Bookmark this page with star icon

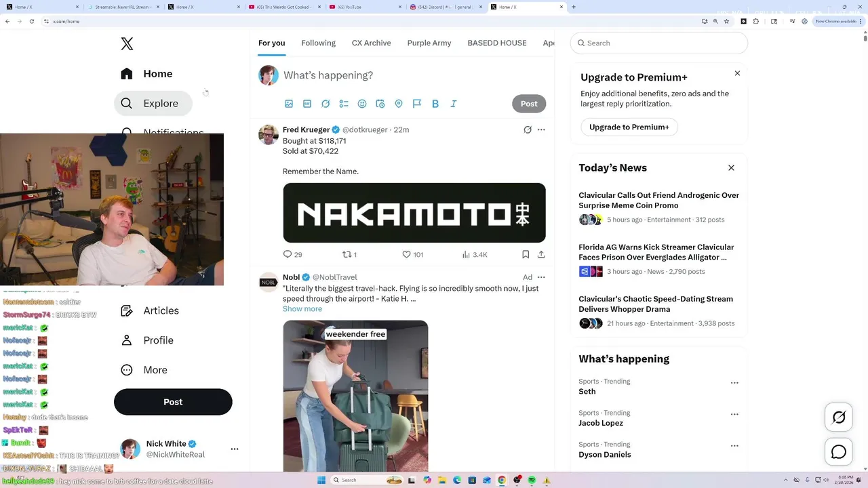pos(726,21)
